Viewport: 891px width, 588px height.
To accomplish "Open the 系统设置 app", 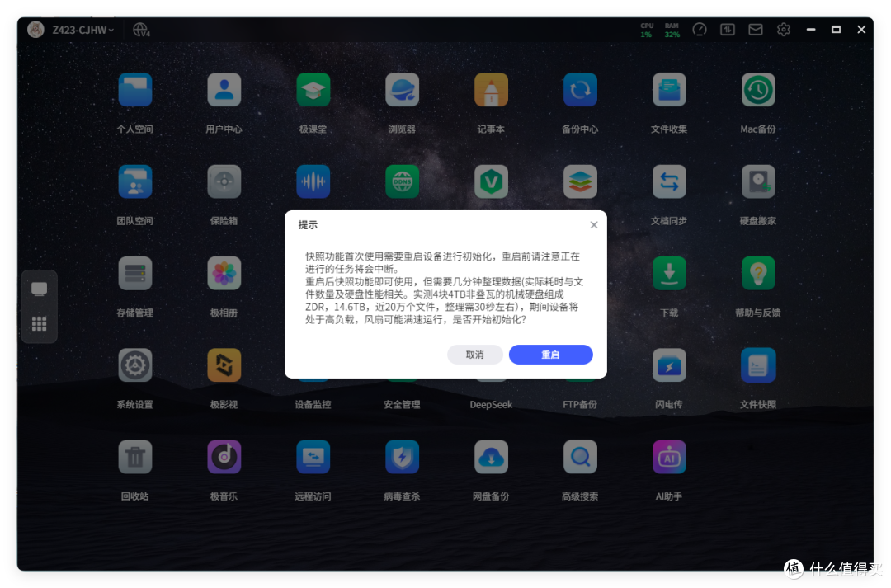I will point(134,365).
